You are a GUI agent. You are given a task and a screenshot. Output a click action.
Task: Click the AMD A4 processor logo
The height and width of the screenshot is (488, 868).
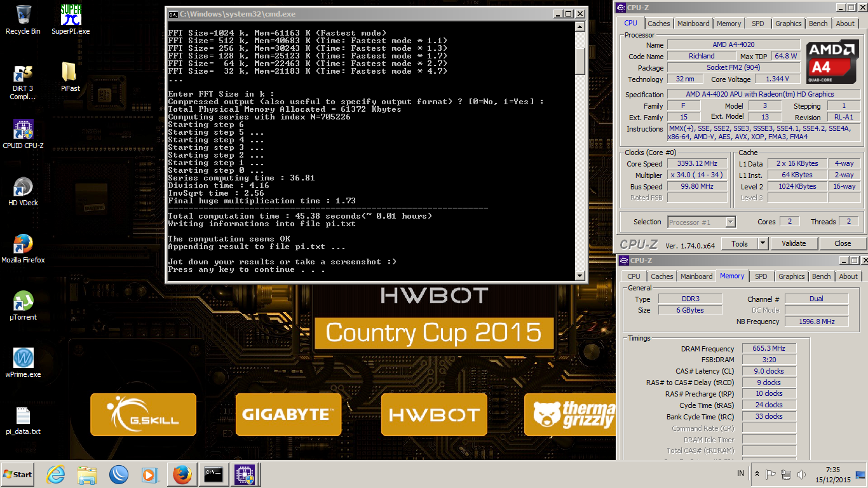tap(833, 62)
